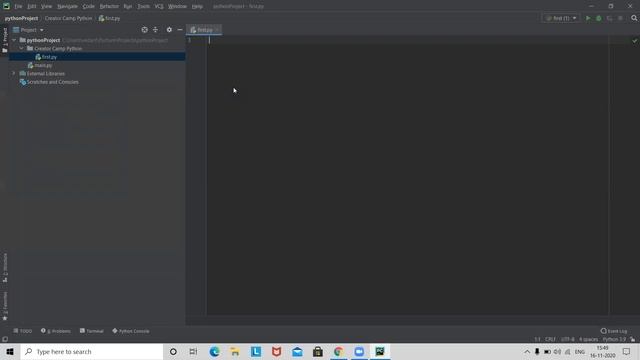
Task: Open the Run menu
Action: (128, 6)
